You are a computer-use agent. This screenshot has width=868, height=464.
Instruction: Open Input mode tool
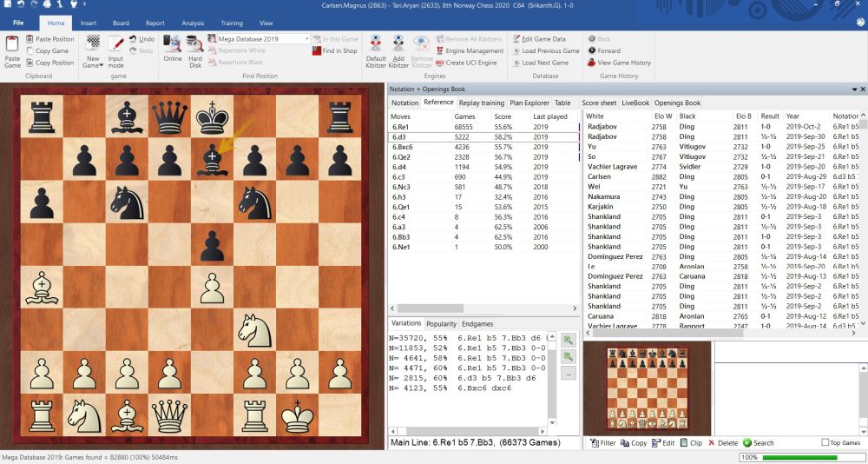click(115, 50)
